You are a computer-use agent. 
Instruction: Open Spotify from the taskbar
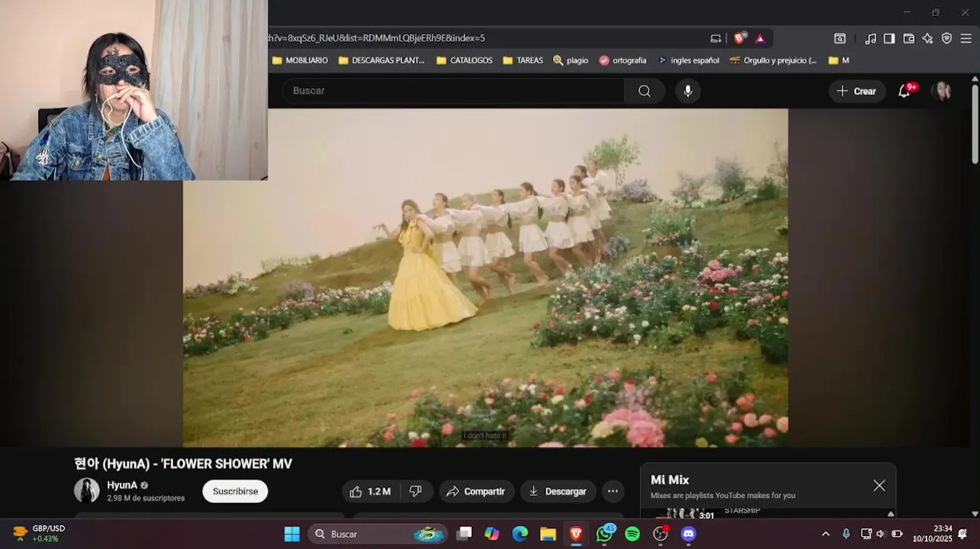[x=632, y=534]
